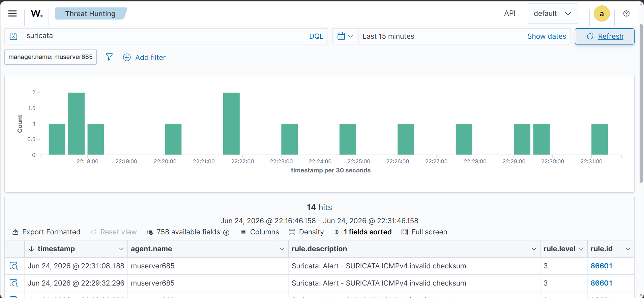Focus the suricata search query field
Screen dimensions: 644x298
163,36
